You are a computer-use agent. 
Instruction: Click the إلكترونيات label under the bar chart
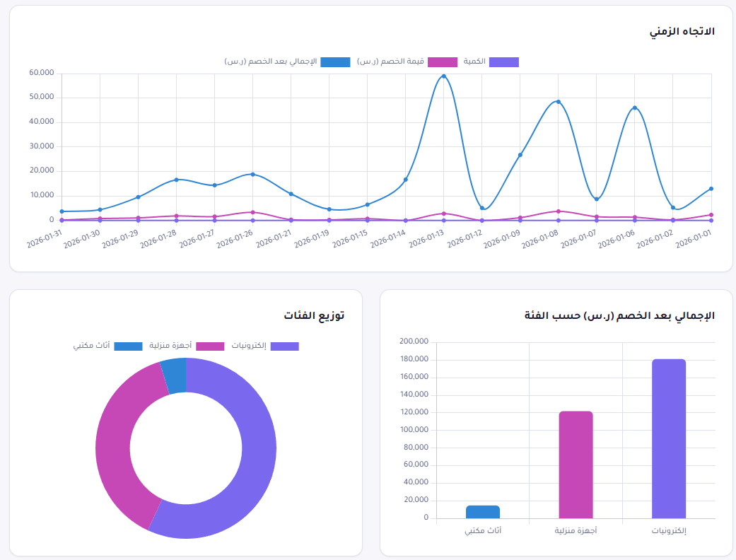click(x=669, y=531)
